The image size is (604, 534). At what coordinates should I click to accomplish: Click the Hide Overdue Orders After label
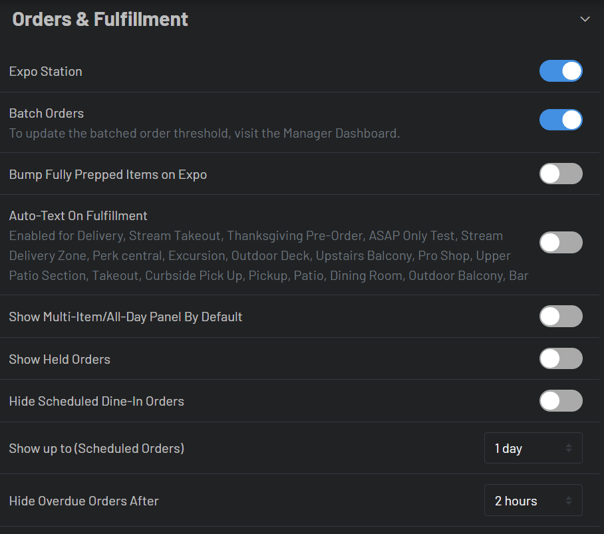(84, 501)
